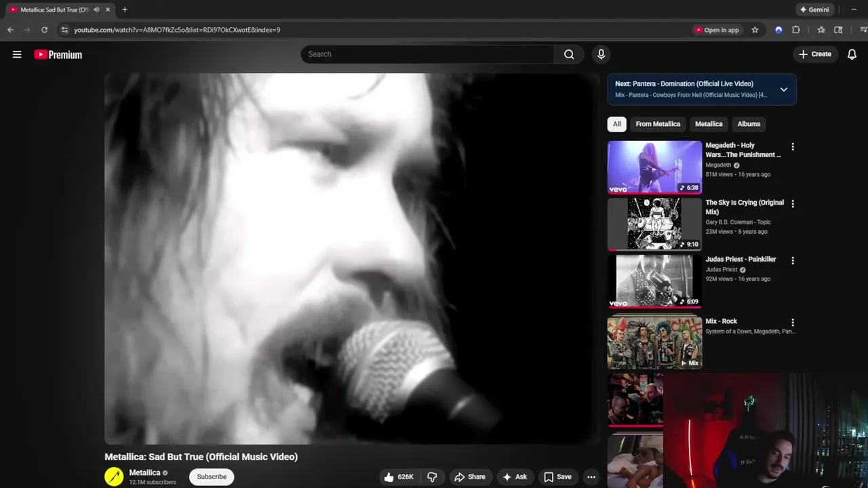Select the Metallica filter chip
This screenshot has width=868, height=488.
[709, 124]
